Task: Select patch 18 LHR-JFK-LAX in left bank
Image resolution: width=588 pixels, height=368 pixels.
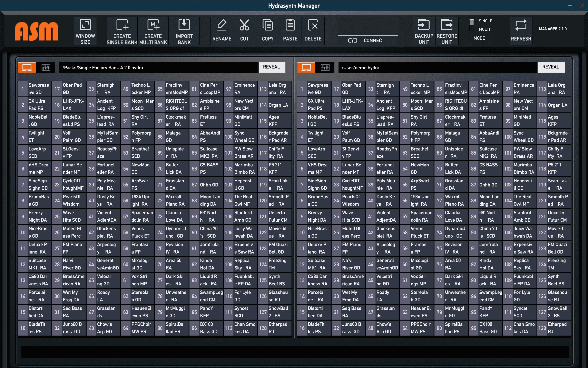Action: (69, 105)
